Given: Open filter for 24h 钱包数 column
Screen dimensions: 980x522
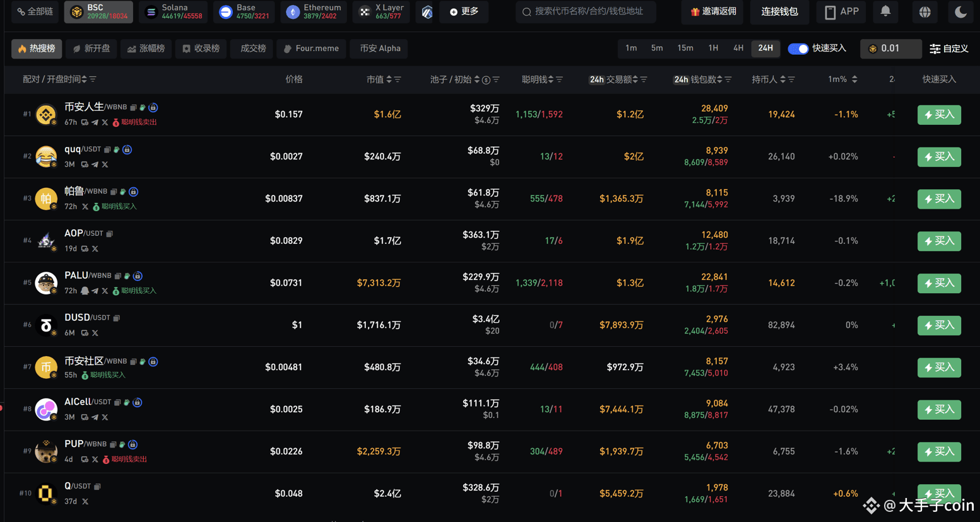Looking at the screenshot, I should click(x=728, y=79).
